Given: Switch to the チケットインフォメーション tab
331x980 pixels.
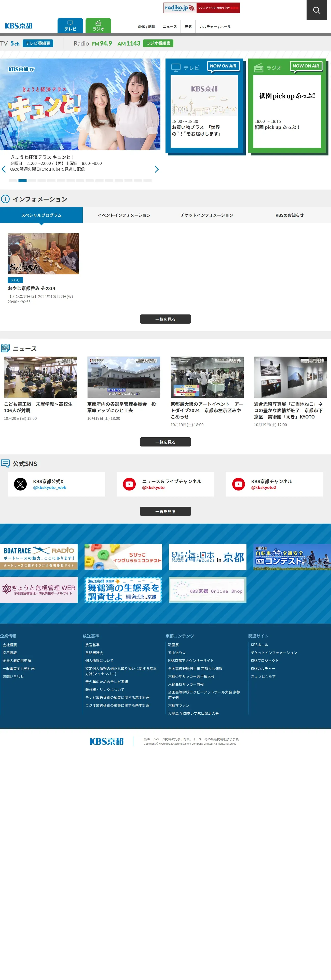Looking at the screenshot, I should [x=207, y=215].
